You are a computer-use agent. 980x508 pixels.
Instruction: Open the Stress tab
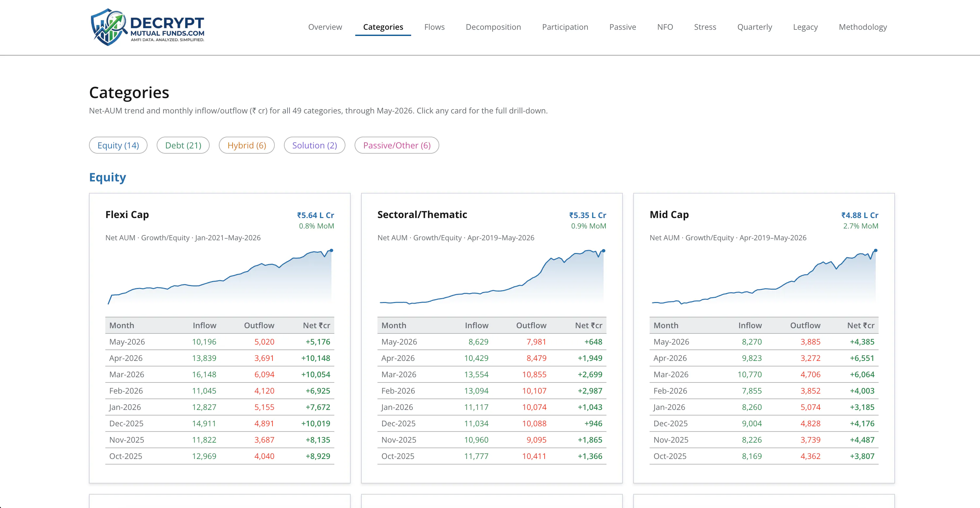(705, 27)
